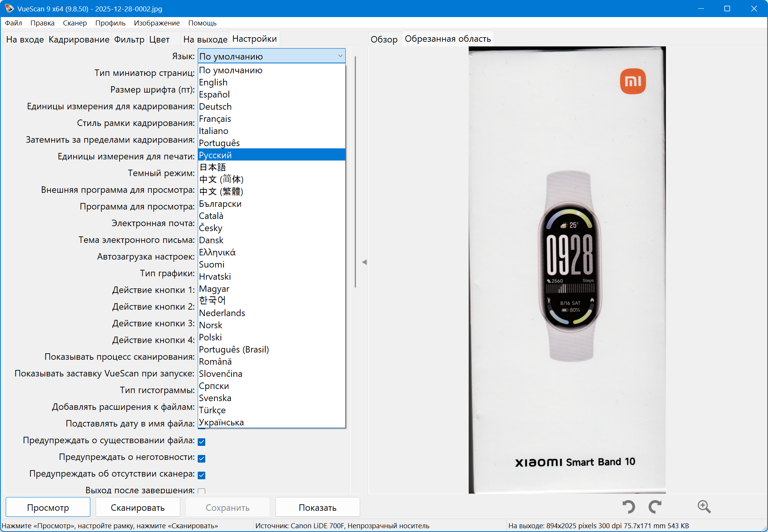Click the VueScan app icon in title bar

pyautogui.click(x=9, y=8)
